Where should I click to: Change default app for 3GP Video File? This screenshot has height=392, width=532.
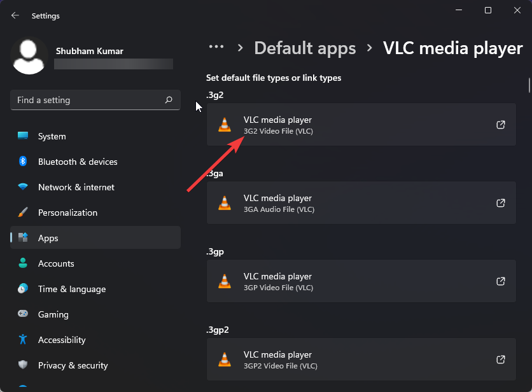(361, 281)
